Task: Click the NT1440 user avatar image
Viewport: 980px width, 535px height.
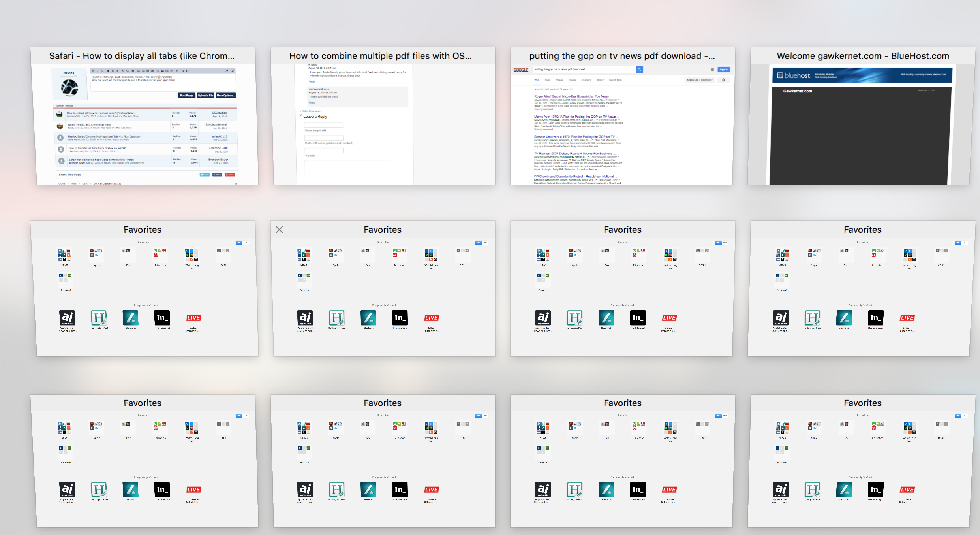Action: pos(69,88)
